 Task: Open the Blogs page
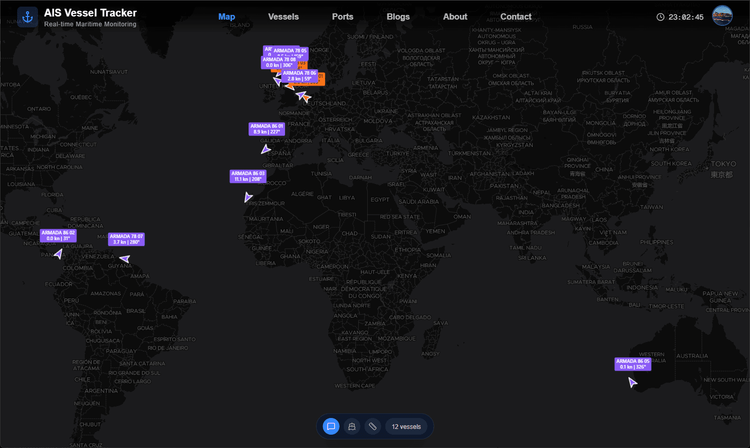398,17
